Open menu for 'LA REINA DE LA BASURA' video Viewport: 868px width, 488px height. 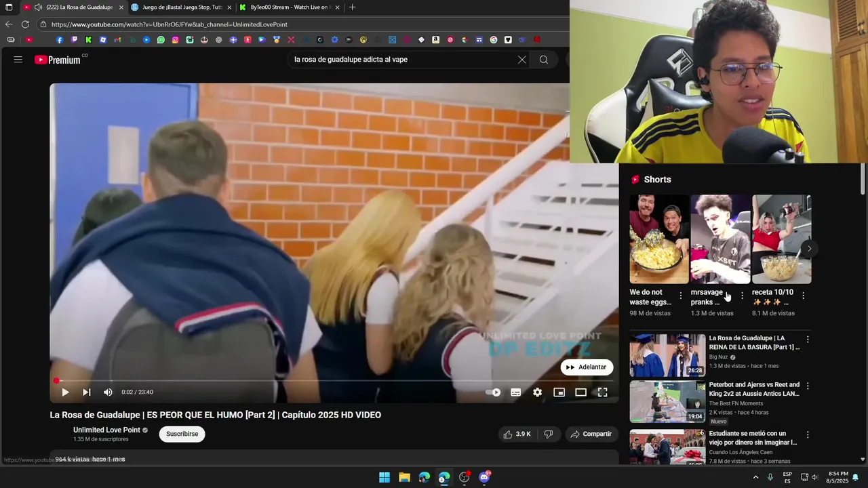point(808,340)
